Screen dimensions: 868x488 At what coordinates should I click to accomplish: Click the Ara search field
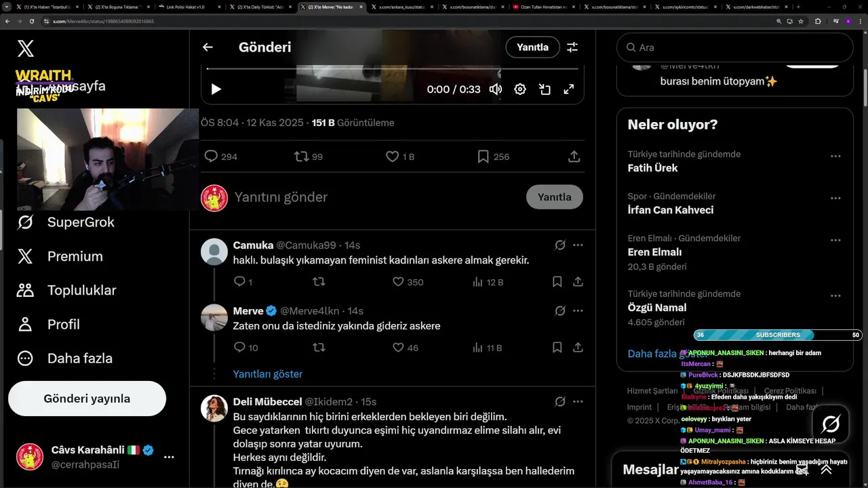734,47
